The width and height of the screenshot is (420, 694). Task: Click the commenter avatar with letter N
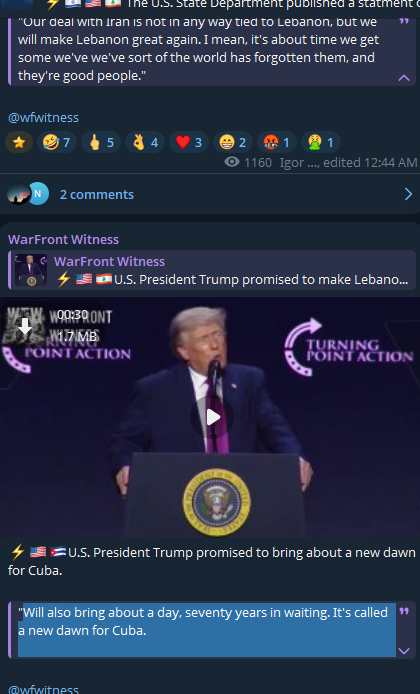pyautogui.click(x=38, y=193)
